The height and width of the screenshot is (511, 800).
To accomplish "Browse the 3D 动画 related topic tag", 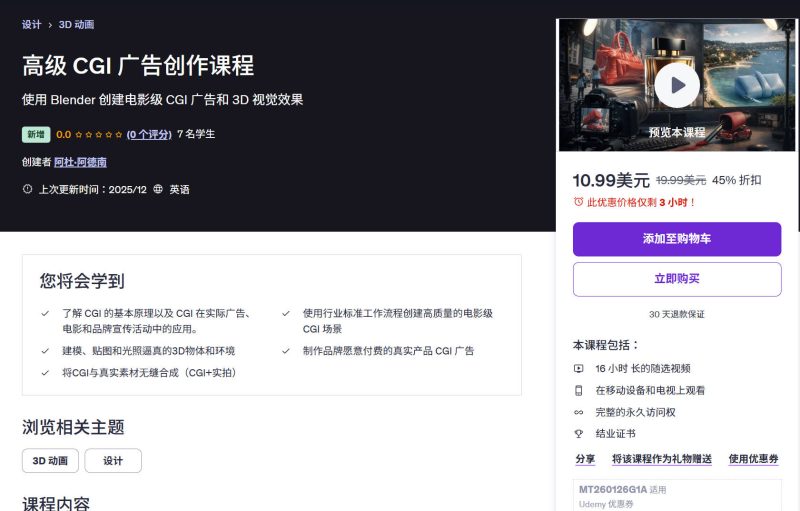I will coord(50,461).
